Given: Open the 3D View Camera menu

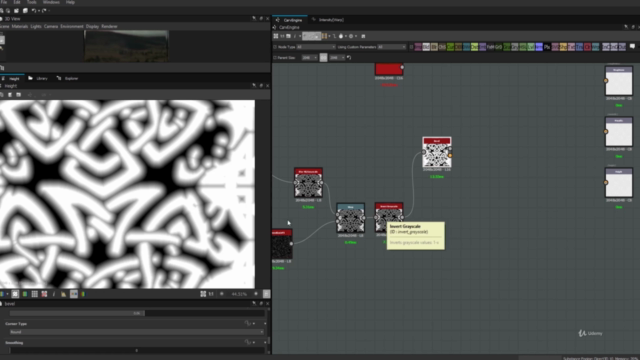Looking at the screenshot, I should [51, 26].
